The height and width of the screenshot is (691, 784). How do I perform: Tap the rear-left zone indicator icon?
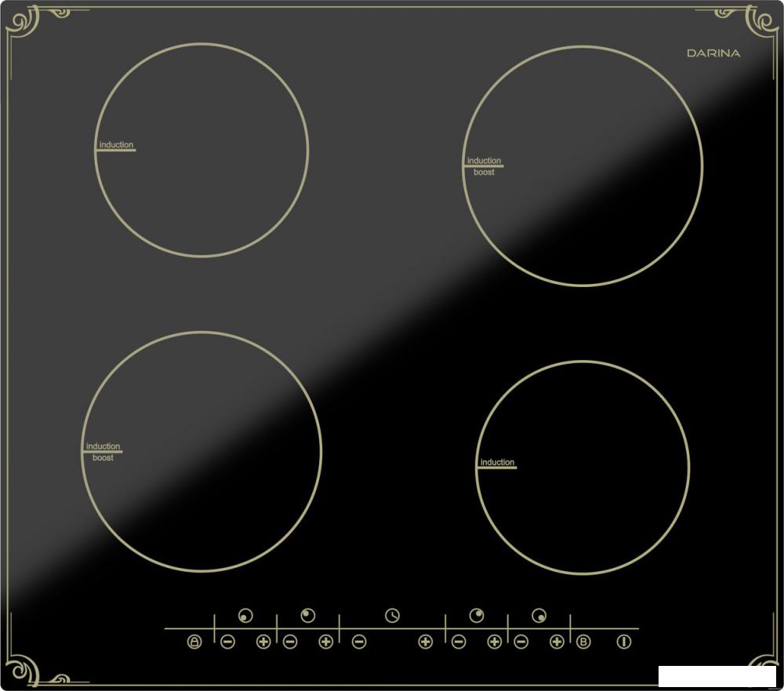click(x=308, y=616)
